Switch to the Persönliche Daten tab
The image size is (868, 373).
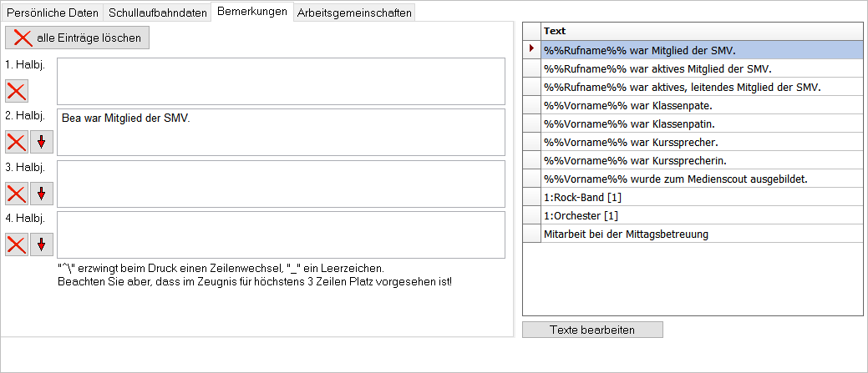pos(53,13)
